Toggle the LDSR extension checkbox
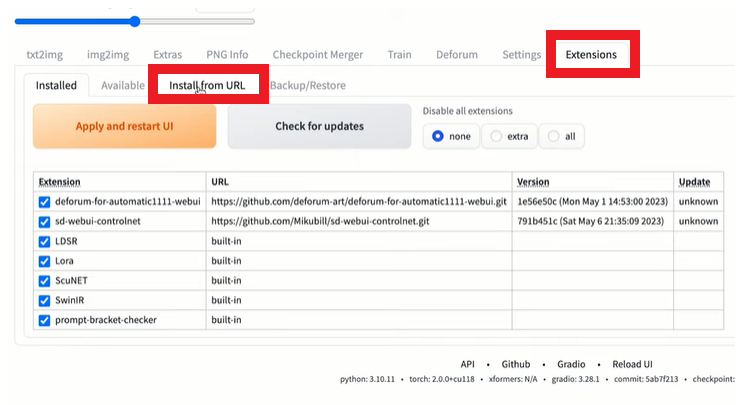 tap(44, 242)
